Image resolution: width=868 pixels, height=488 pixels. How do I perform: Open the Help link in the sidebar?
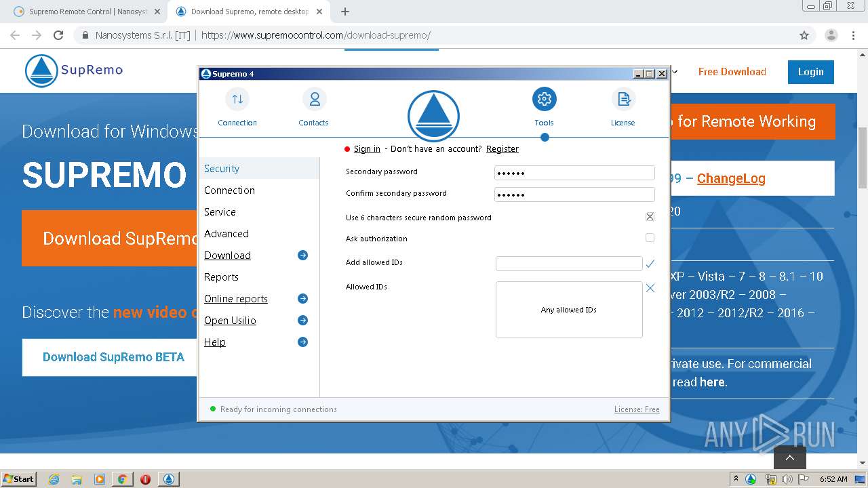[215, 342]
